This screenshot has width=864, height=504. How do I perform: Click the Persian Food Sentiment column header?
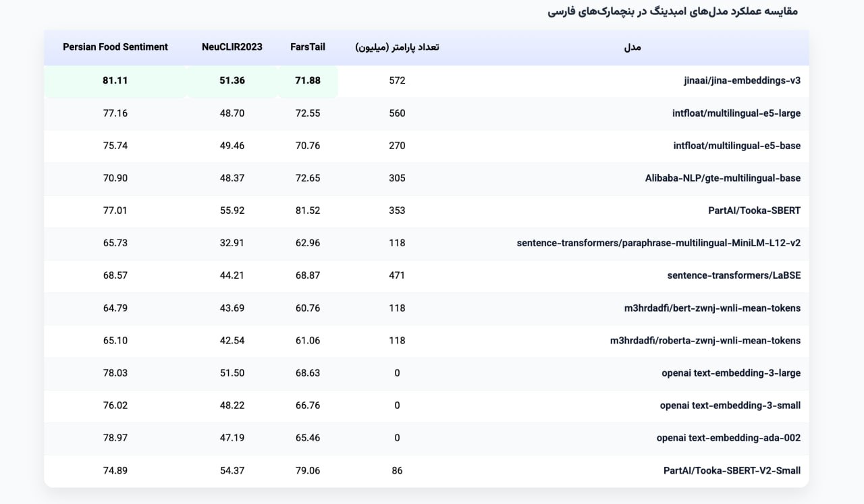click(x=115, y=47)
